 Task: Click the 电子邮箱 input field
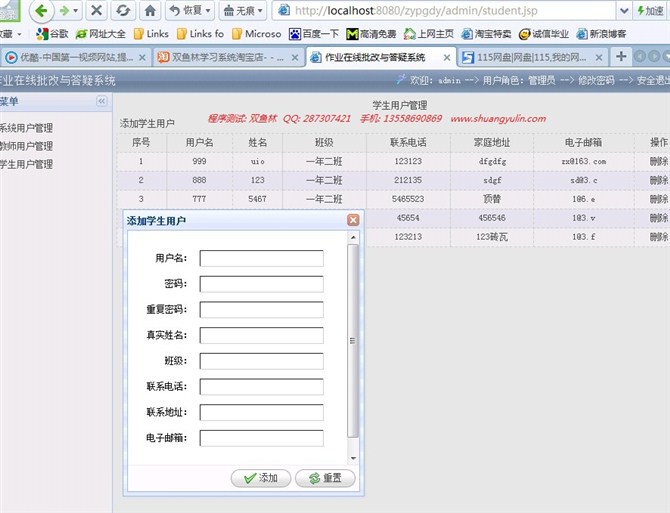pos(262,438)
